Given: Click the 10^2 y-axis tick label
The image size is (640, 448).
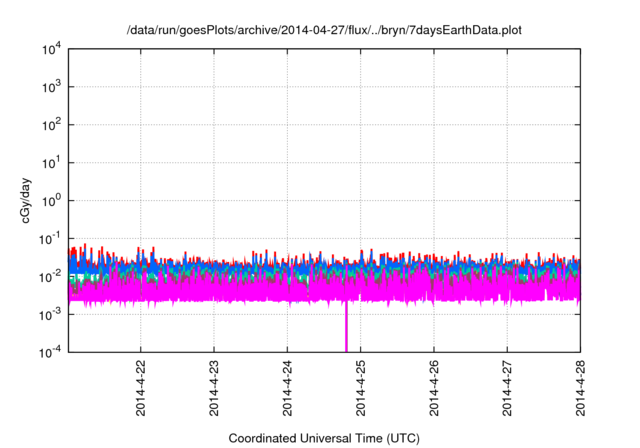Looking at the screenshot, I should [50, 125].
